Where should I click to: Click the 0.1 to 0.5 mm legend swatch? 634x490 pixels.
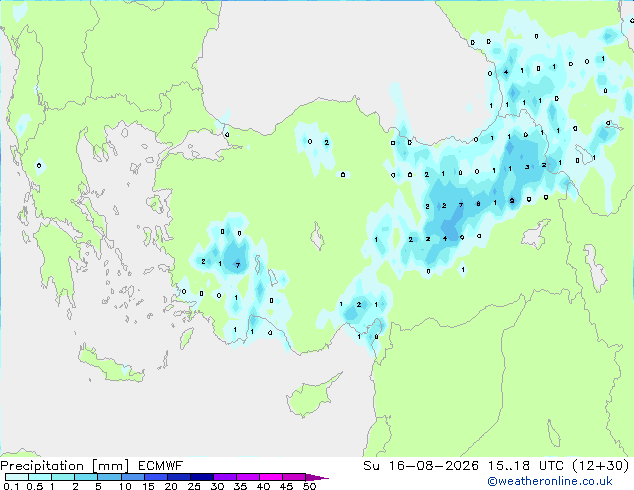click(17, 477)
